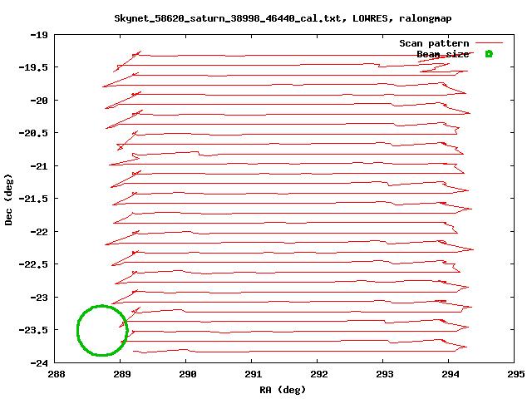Click the -22 tick label on Dec axis

39,231
